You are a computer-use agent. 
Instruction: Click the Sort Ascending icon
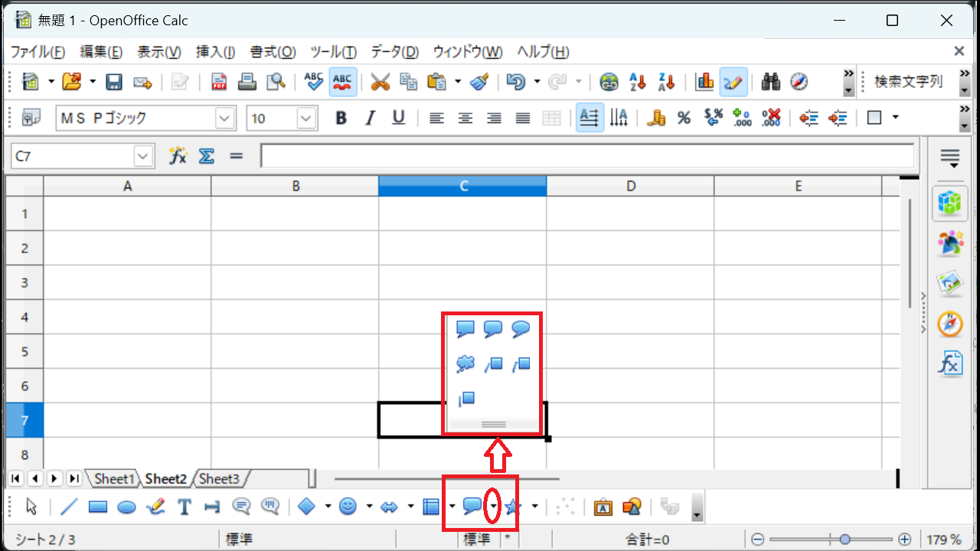coord(638,82)
